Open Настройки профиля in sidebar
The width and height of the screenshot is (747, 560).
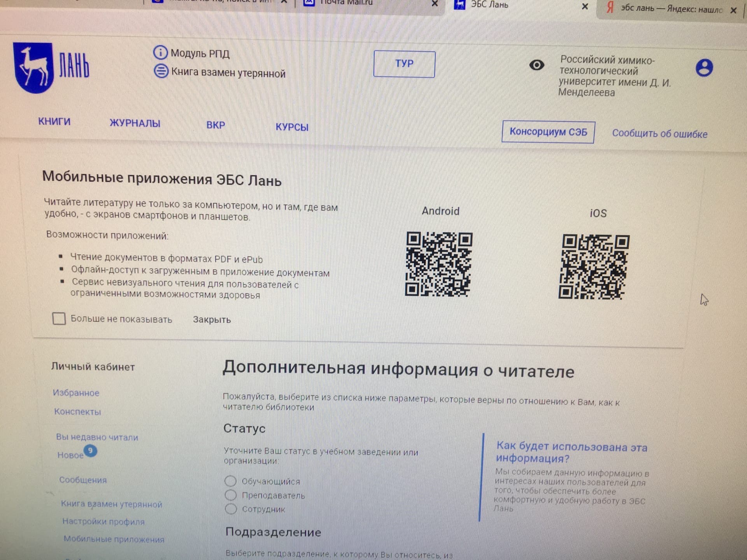coord(103,521)
